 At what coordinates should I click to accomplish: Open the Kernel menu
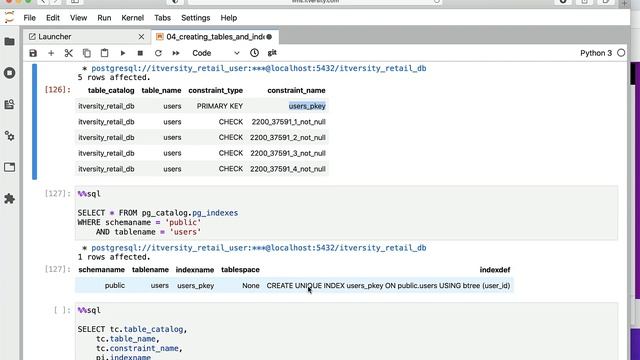click(133, 18)
